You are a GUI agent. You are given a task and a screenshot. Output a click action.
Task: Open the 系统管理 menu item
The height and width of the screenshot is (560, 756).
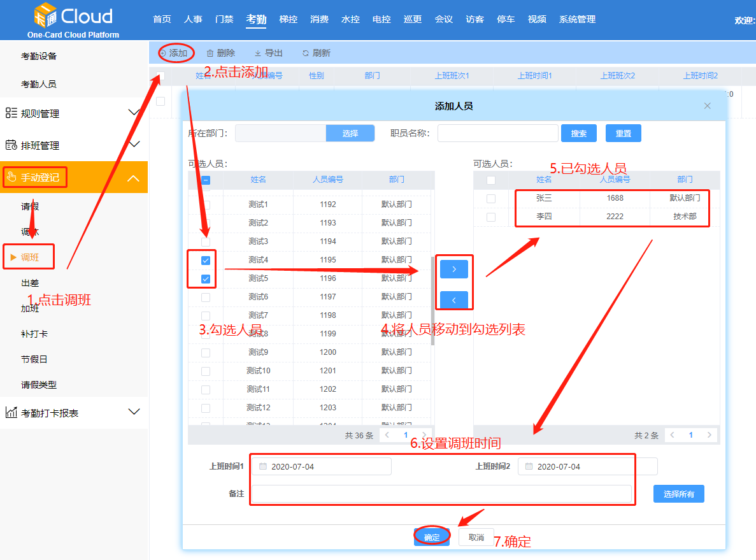tap(577, 19)
